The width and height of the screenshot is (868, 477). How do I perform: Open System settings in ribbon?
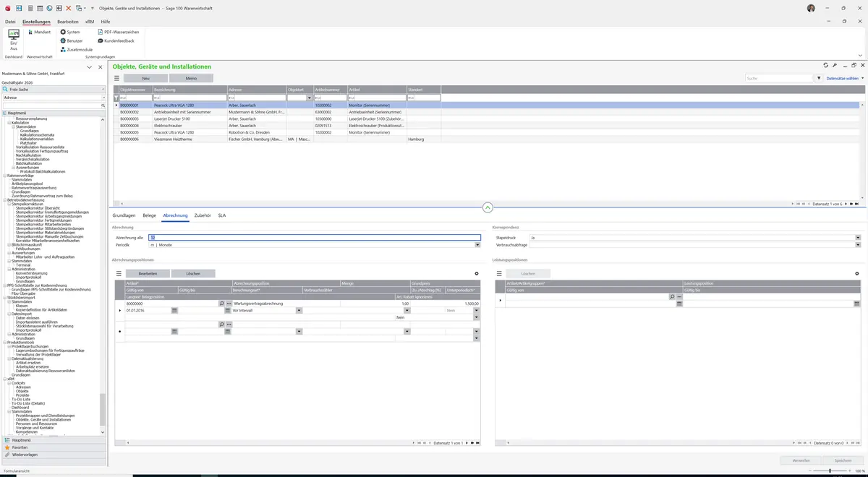click(70, 32)
